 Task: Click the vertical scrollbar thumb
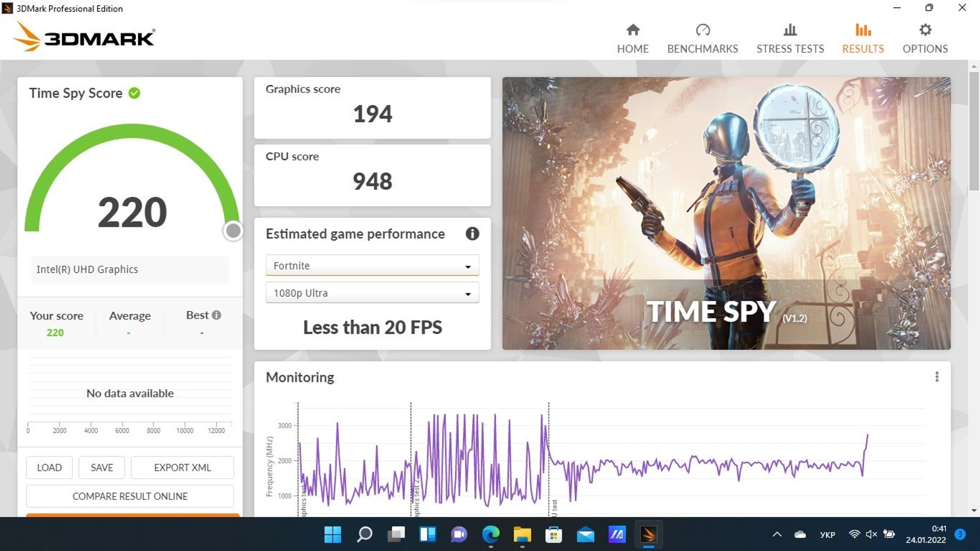pos(974,131)
